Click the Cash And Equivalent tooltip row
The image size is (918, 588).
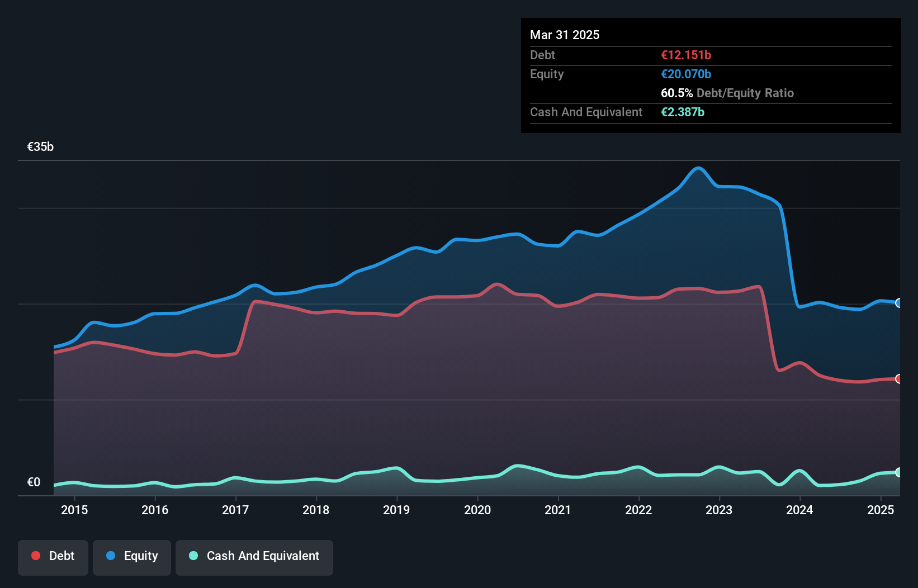click(586, 112)
